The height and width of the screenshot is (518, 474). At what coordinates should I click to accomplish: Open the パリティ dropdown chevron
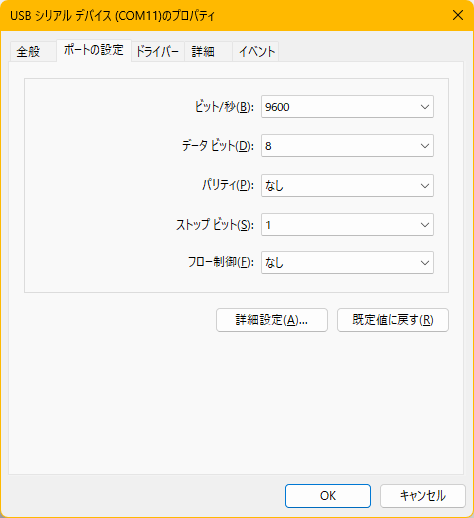pos(425,186)
